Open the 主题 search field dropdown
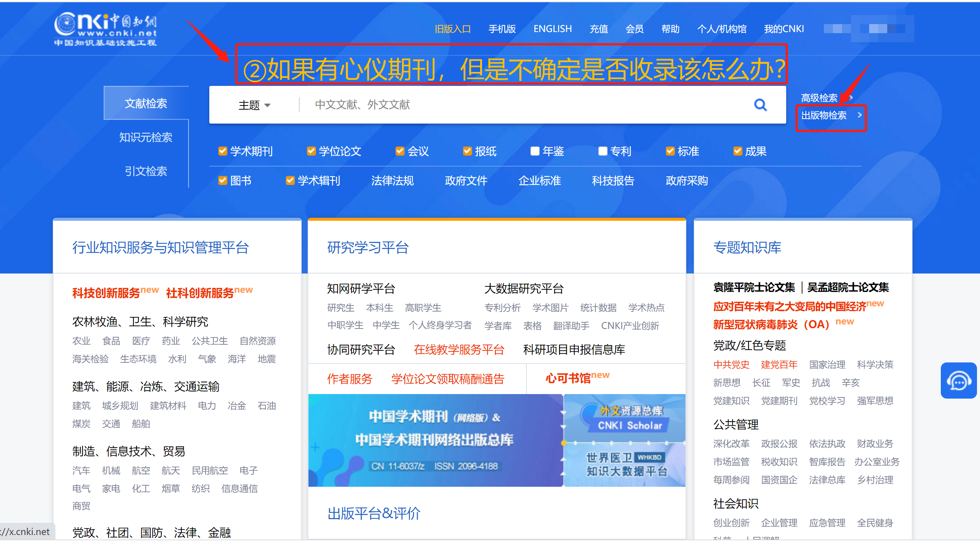Viewport: 980px width, 541px height. coord(254,105)
